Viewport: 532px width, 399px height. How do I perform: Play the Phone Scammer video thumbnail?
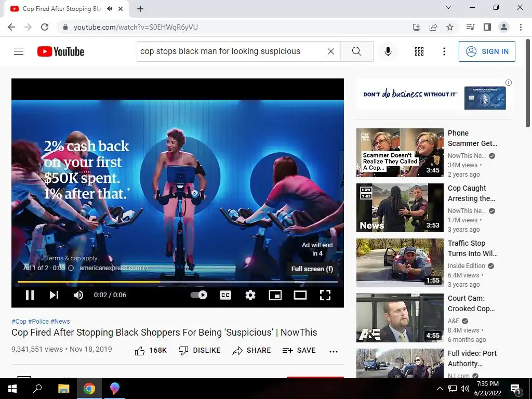(400, 153)
